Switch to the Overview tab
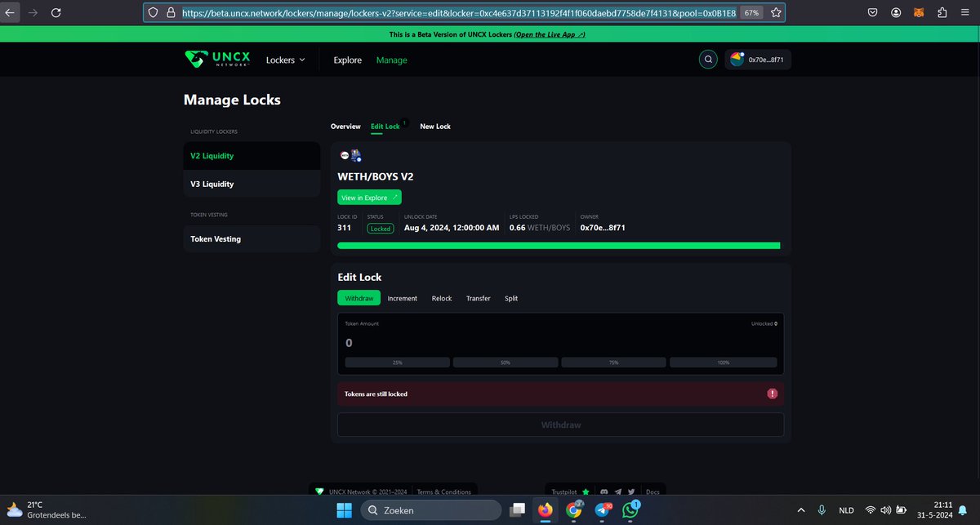This screenshot has width=980, height=525. point(345,127)
